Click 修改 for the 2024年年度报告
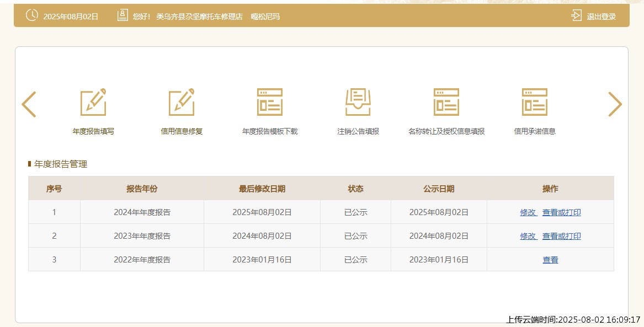 [528, 212]
